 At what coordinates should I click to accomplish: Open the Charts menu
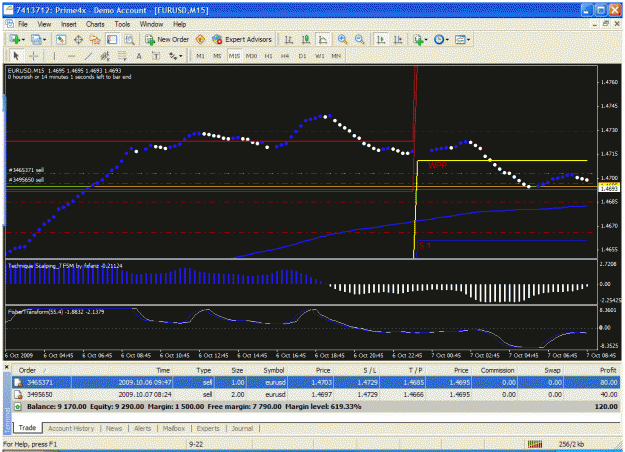click(95, 24)
